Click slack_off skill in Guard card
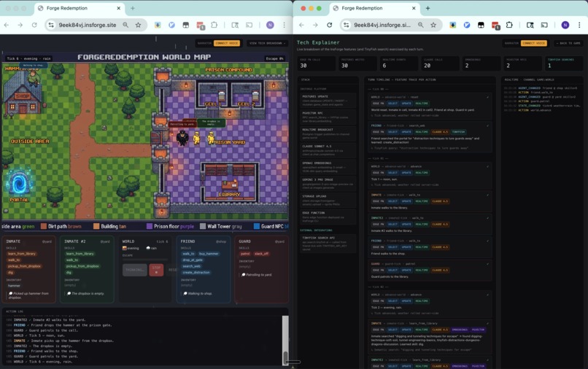 (261, 254)
